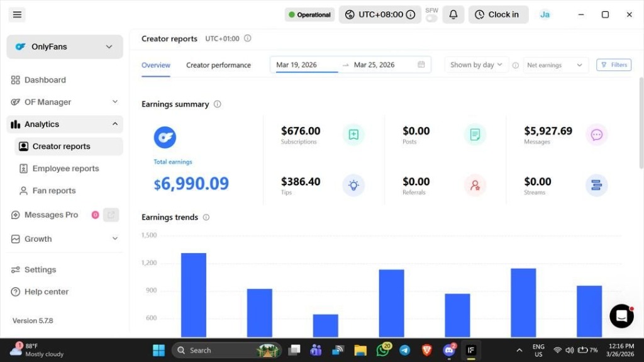Click the $5,927.69 Messages amount

[548, 131]
